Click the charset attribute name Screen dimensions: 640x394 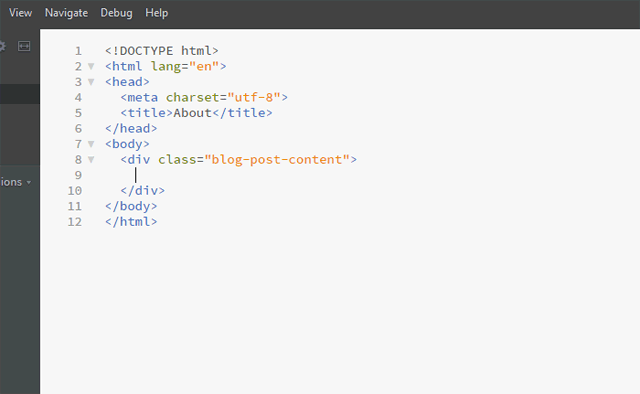(x=192, y=97)
